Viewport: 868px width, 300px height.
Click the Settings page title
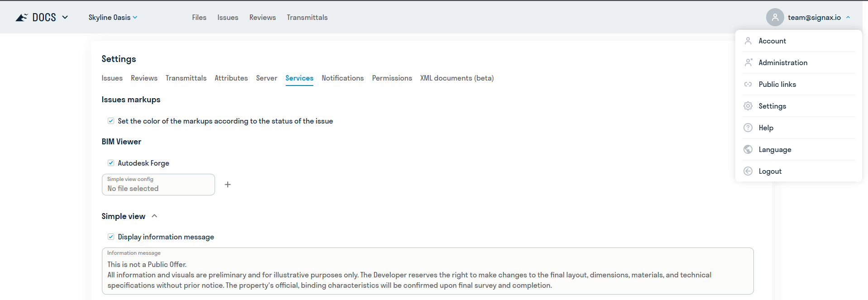click(119, 59)
